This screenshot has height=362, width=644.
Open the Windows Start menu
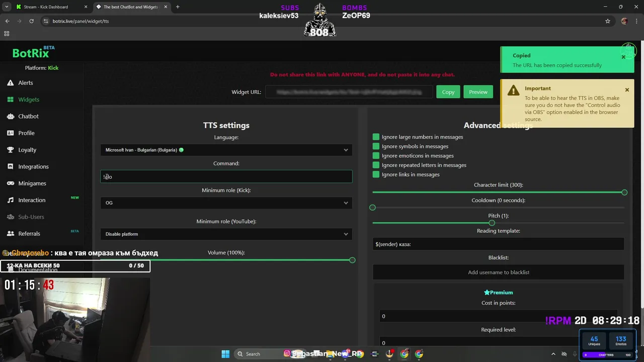tap(225, 353)
